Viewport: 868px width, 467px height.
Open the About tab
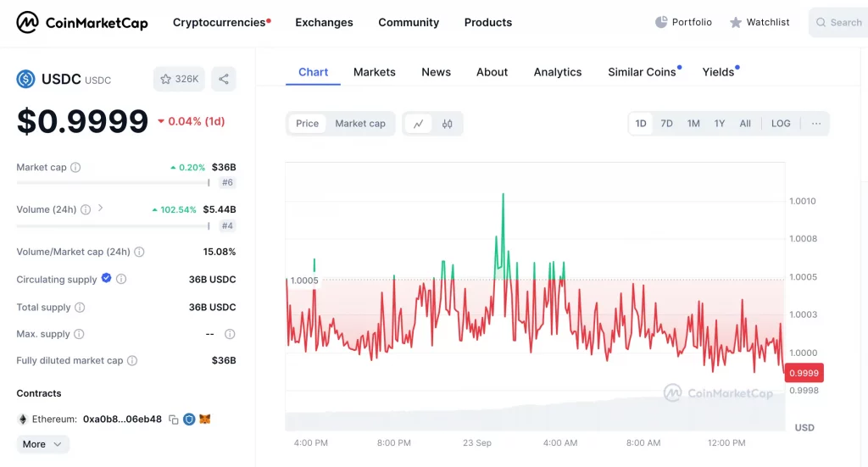click(492, 72)
